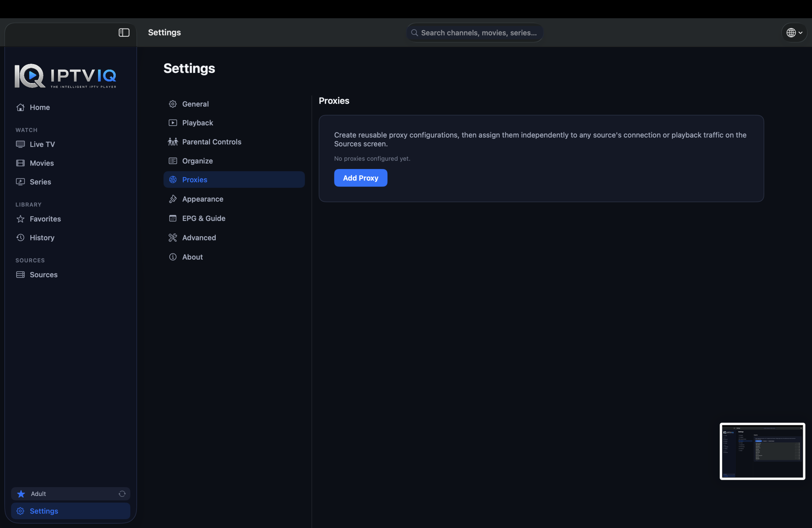Open the screenshot preview thumbnail
Screen dimensions: 812x528
(762, 451)
